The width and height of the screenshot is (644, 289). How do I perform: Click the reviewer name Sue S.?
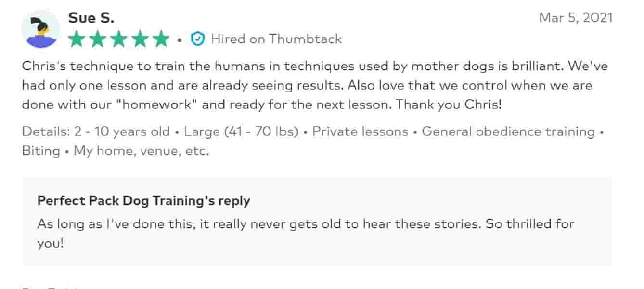(x=91, y=18)
